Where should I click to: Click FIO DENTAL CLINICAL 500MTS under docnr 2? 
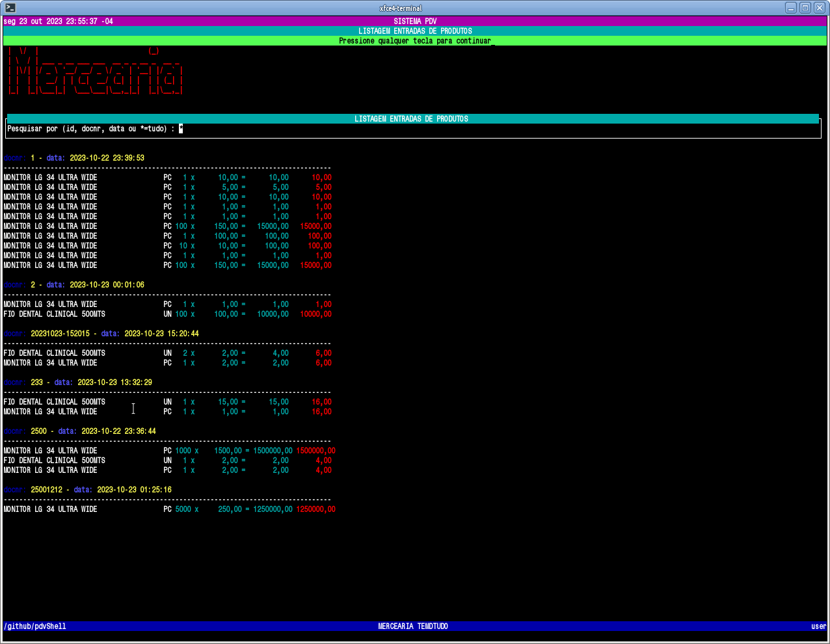[x=55, y=314]
